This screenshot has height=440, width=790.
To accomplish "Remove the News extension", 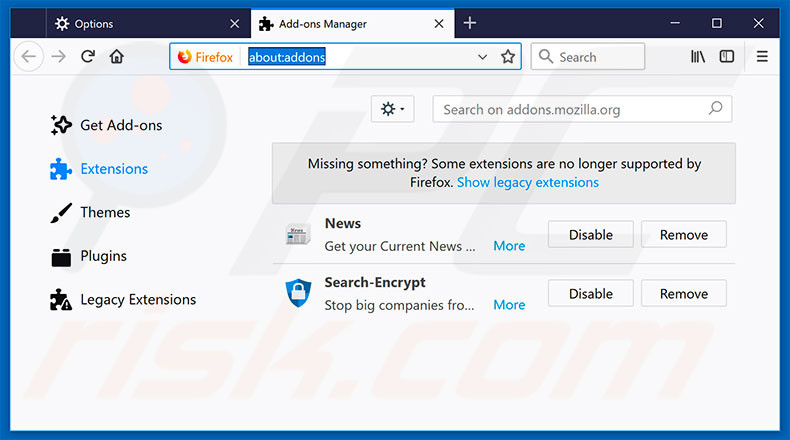I will (684, 234).
